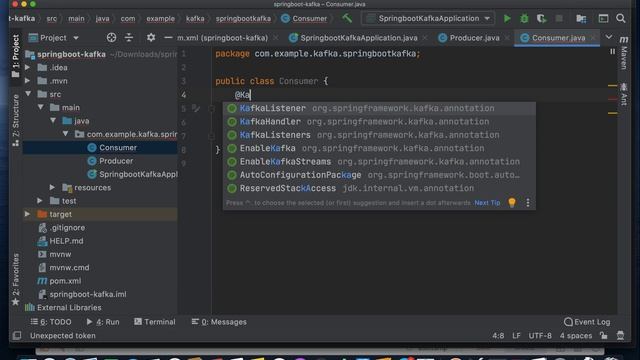Select the Producer class in project tree
This screenshot has width=640, height=360.
tap(110, 161)
